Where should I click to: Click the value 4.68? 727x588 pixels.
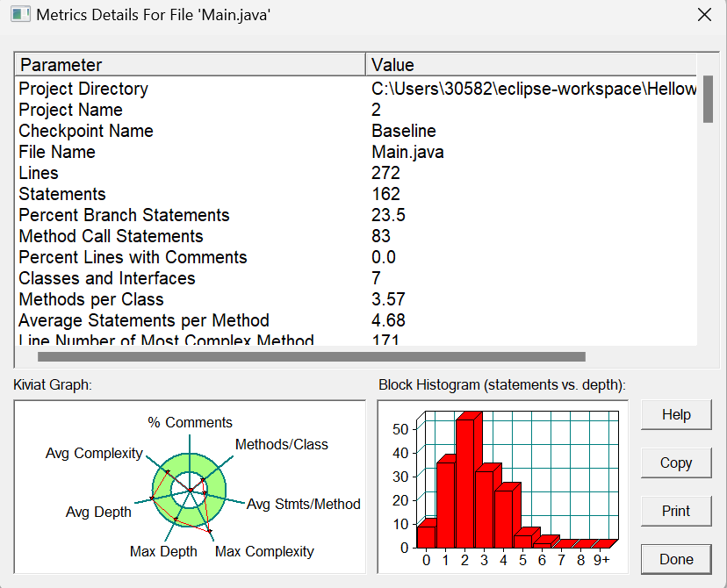(x=389, y=320)
